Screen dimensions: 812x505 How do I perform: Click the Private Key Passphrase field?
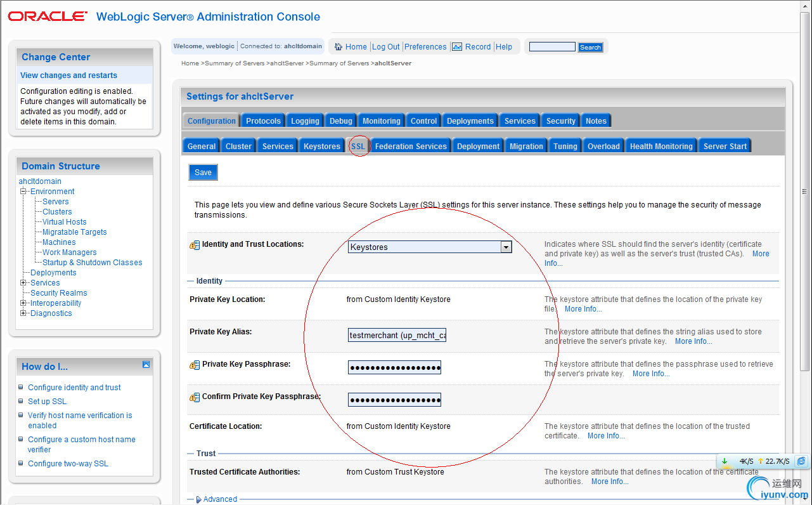[x=394, y=367]
